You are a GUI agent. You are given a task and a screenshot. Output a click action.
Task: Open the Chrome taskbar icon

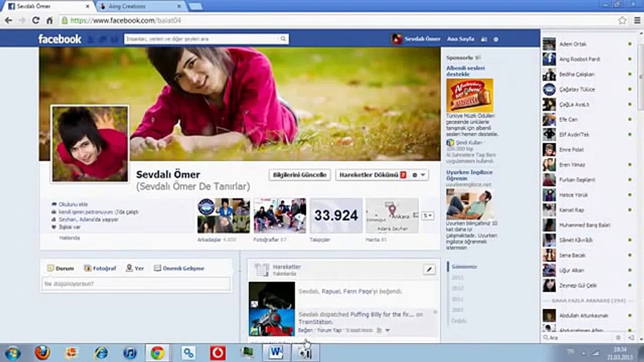coord(157,353)
